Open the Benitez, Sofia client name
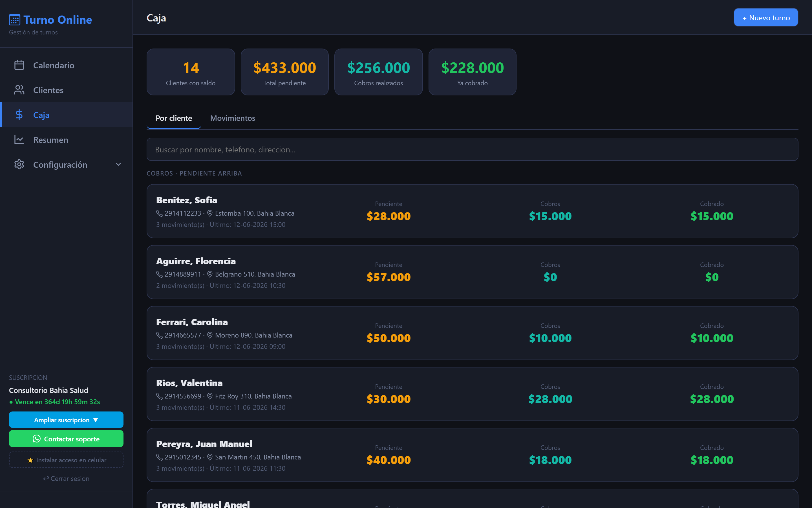The image size is (812, 508). [187, 200]
